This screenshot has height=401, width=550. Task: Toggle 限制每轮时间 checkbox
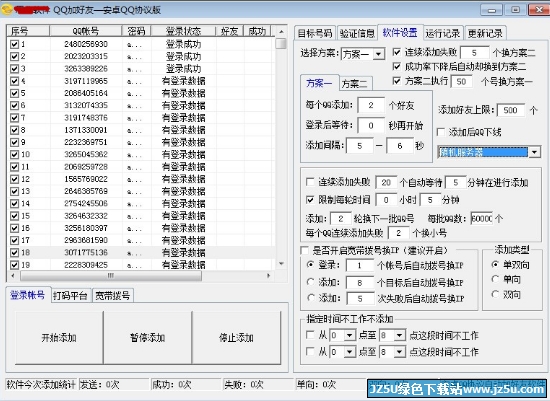(310, 200)
